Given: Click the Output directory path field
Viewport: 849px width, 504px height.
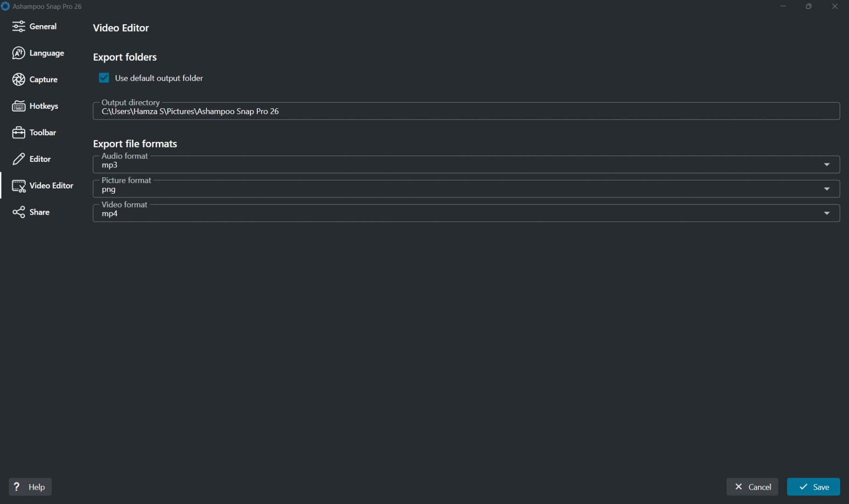Looking at the screenshot, I should [466, 111].
